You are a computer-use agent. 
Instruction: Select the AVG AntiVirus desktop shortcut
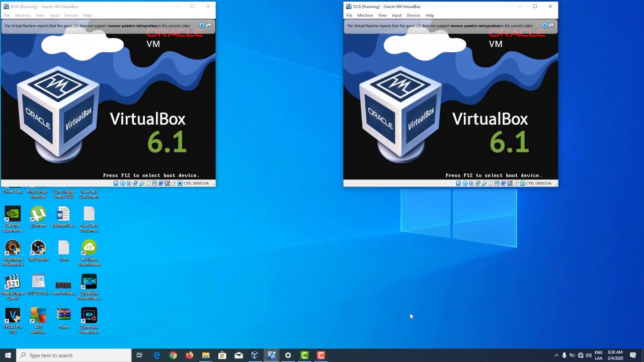coord(38,321)
